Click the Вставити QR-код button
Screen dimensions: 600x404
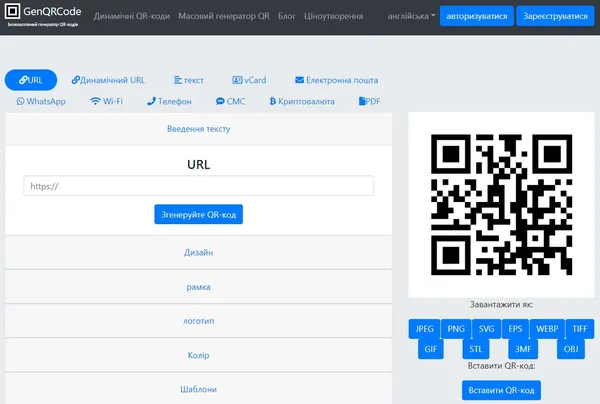point(501,390)
